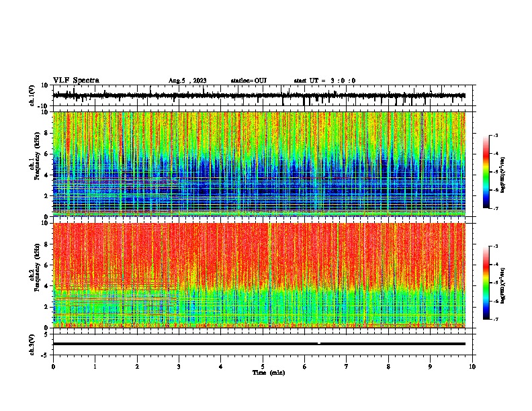Viewport: 532px width, 411px height.
Task: Click the "4" tick on the time axis
Action: pos(221,367)
